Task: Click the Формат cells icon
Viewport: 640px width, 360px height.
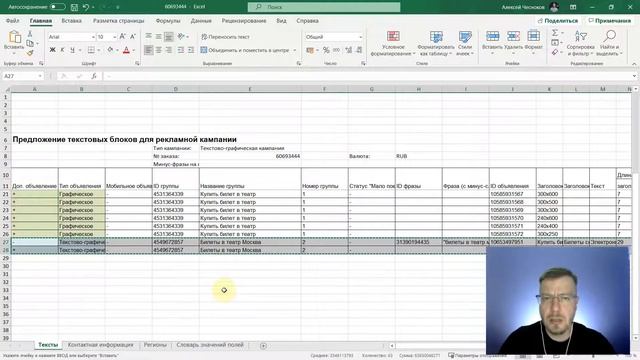Action: (x=533, y=36)
